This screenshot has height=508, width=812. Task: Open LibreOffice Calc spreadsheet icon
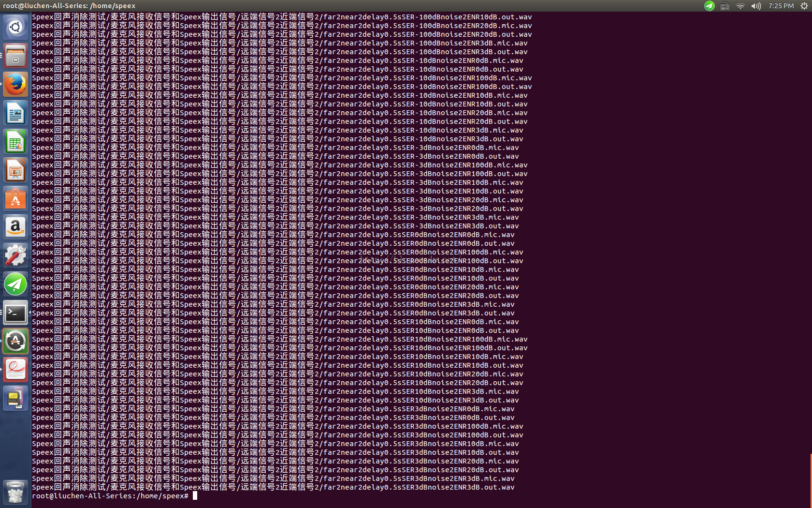coord(15,141)
